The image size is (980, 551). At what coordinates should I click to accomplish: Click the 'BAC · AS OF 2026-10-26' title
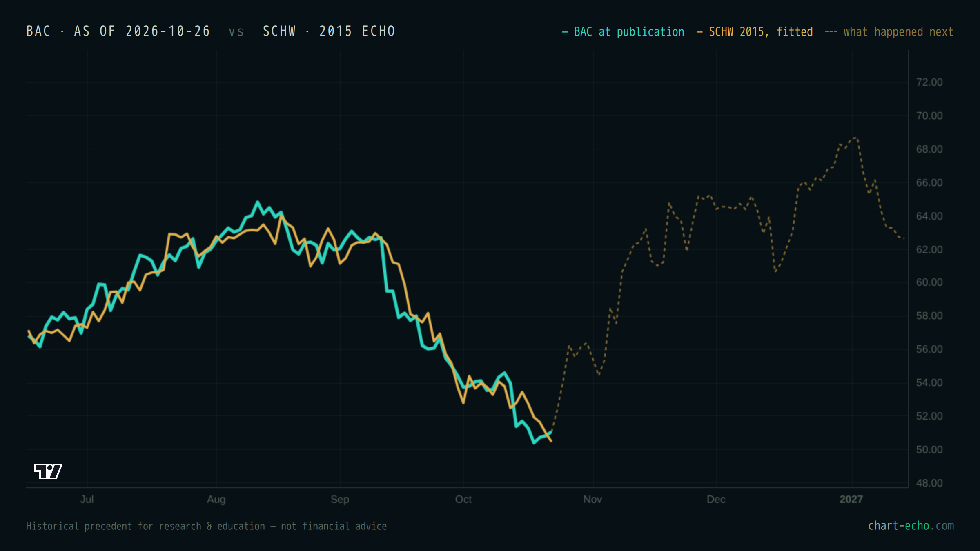click(118, 31)
